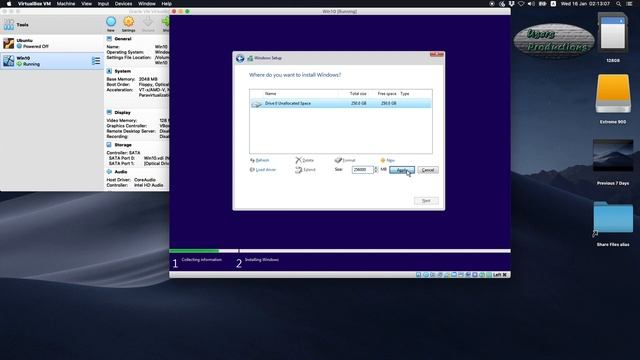640x360 pixels.
Task: Click the Installing Windows step label
Action: [262, 260]
